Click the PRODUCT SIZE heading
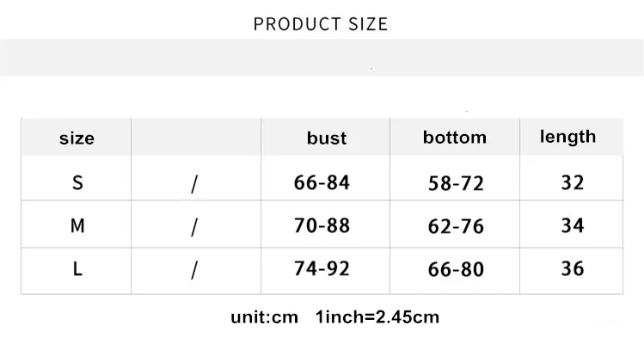This screenshot has height=356, width=644. click(x=321, y=24)
